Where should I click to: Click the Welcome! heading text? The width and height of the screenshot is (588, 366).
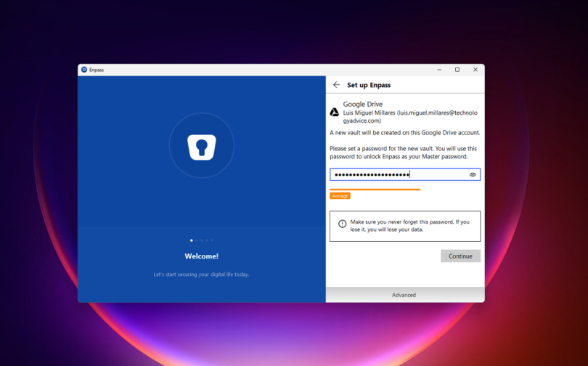click(x=202, y=256)
